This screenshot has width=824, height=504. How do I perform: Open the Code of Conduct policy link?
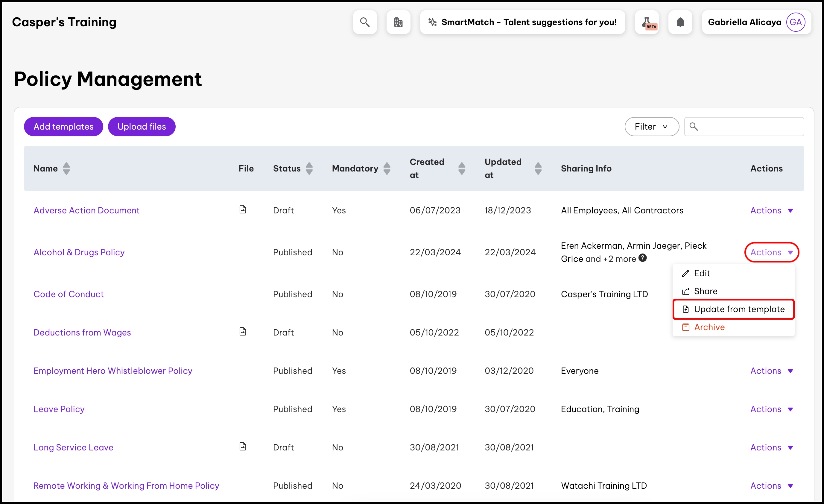pos(69,294)
